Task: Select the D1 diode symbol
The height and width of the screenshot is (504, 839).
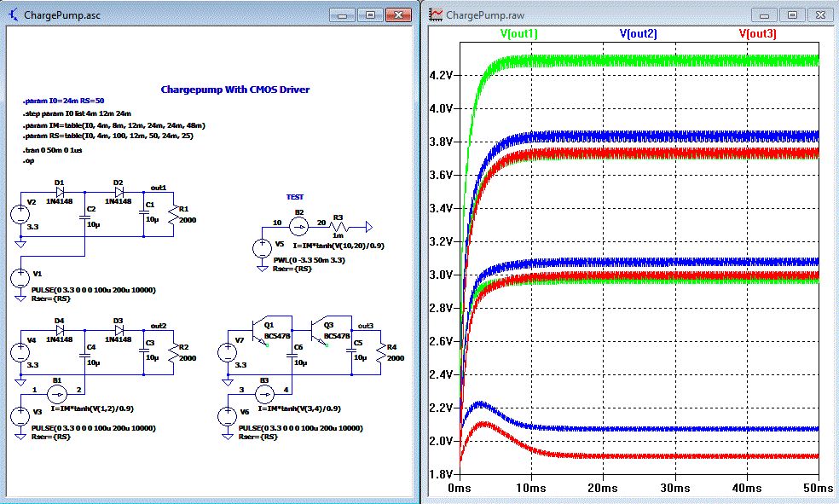Action: (61, 192)
